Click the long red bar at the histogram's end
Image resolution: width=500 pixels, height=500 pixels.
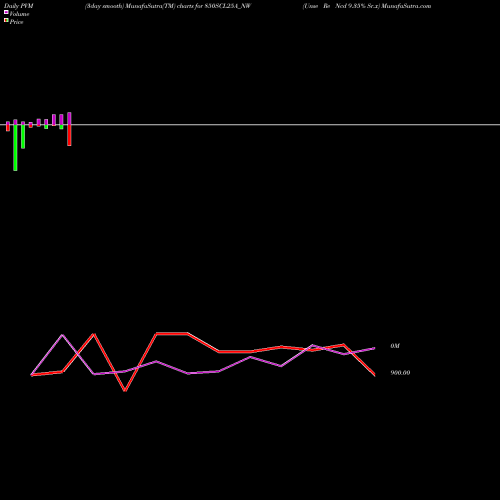[69, 135]
